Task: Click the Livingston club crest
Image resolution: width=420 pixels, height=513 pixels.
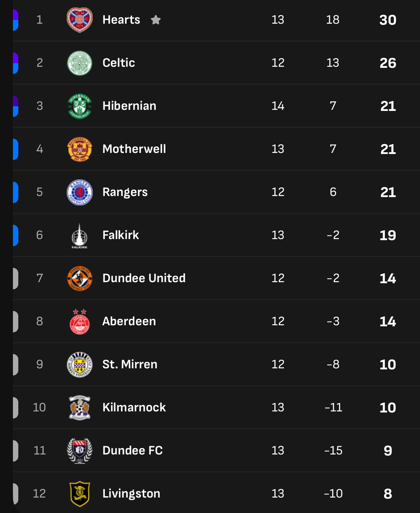Action: point(80,494)
